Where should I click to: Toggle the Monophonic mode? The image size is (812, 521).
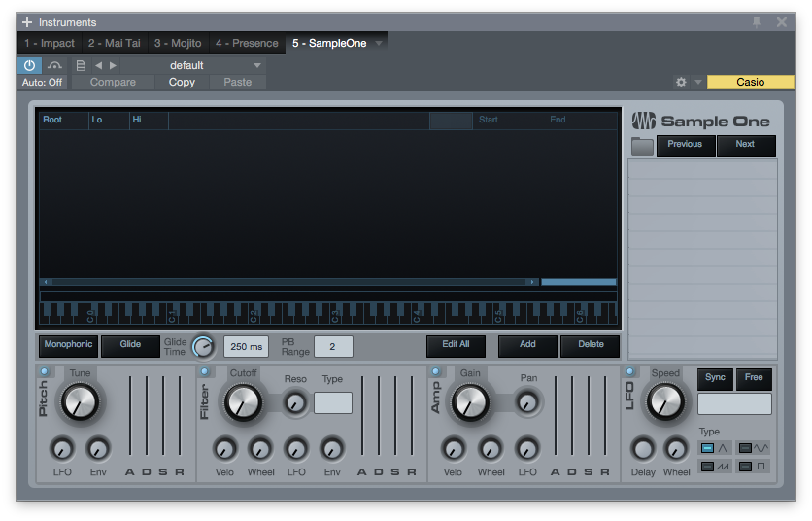tap(69, 344)
